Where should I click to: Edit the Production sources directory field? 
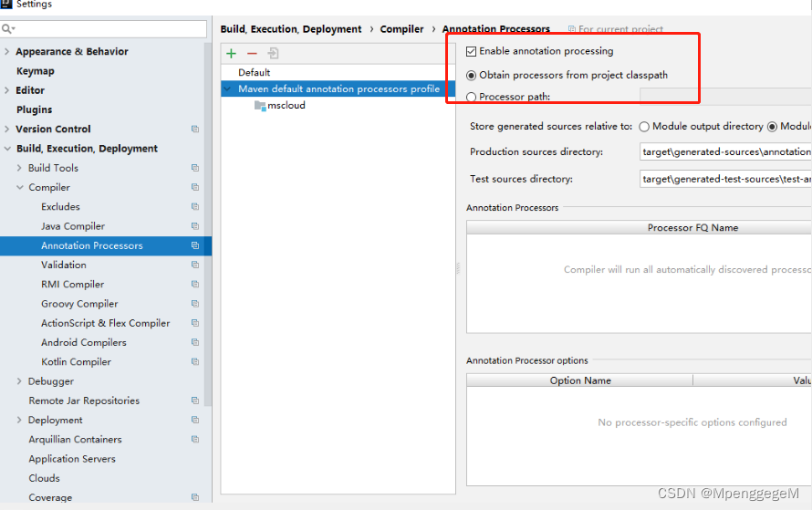[725, 151]
